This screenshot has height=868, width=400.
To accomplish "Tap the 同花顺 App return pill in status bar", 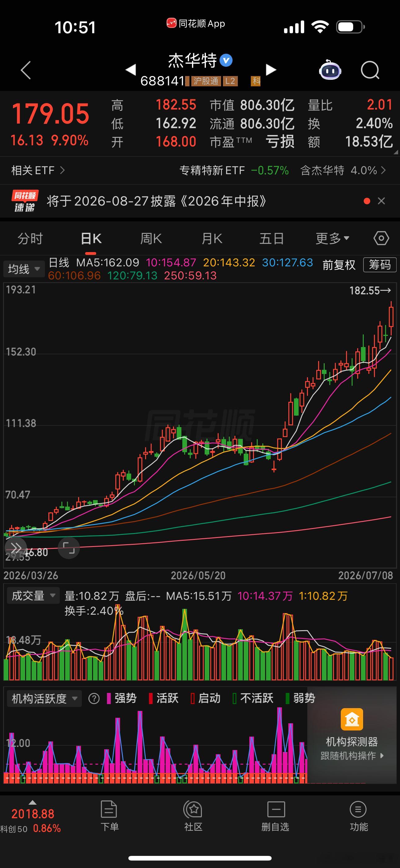I will (x=196, y=24).
